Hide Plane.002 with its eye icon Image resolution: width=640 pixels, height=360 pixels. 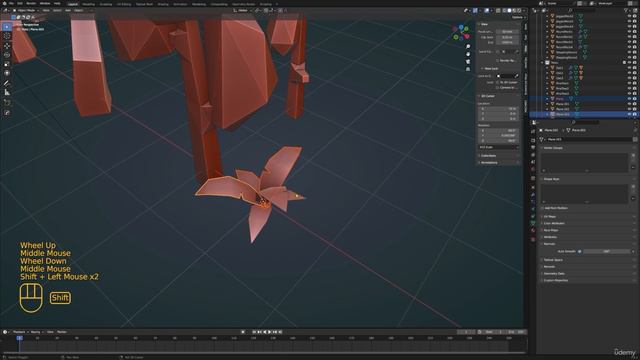(629, 109)
